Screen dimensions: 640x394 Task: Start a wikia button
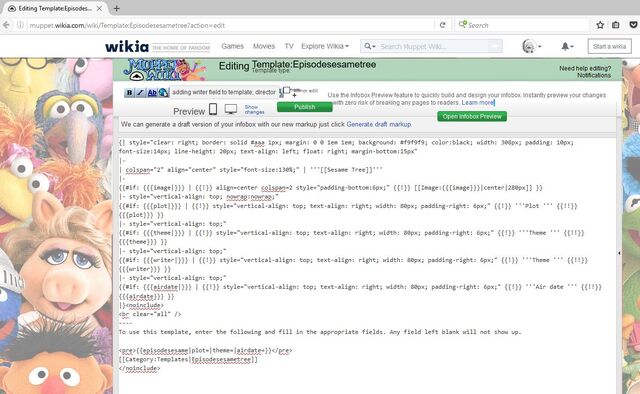(609, 46)
